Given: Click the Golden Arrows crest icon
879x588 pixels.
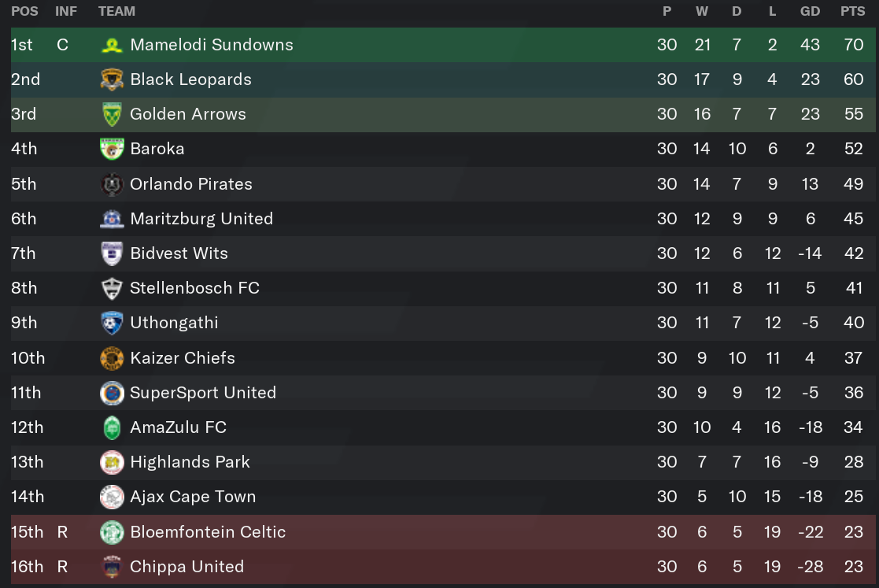Looking at the screenshot, I should coord(112,114).
